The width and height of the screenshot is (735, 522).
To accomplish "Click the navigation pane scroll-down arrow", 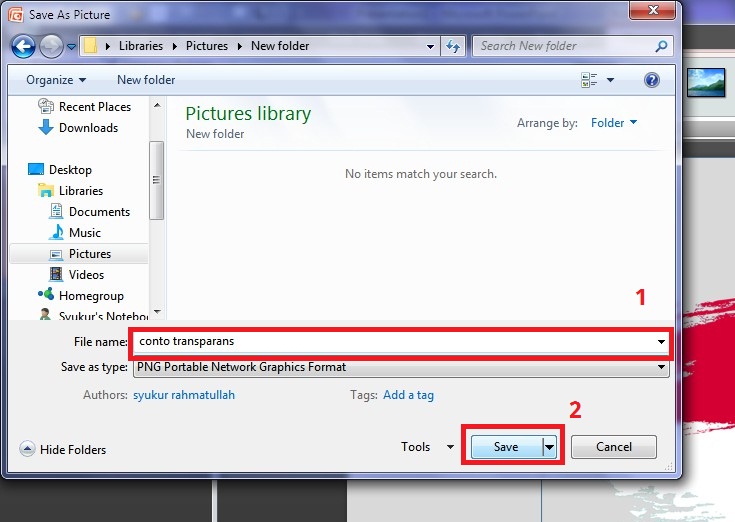I will pyautogui.click(x=157, y=311).
